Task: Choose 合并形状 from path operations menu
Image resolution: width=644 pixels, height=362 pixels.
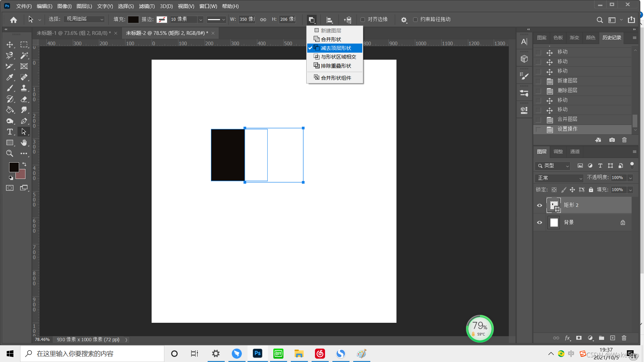Action: click(x=331, y=39)
